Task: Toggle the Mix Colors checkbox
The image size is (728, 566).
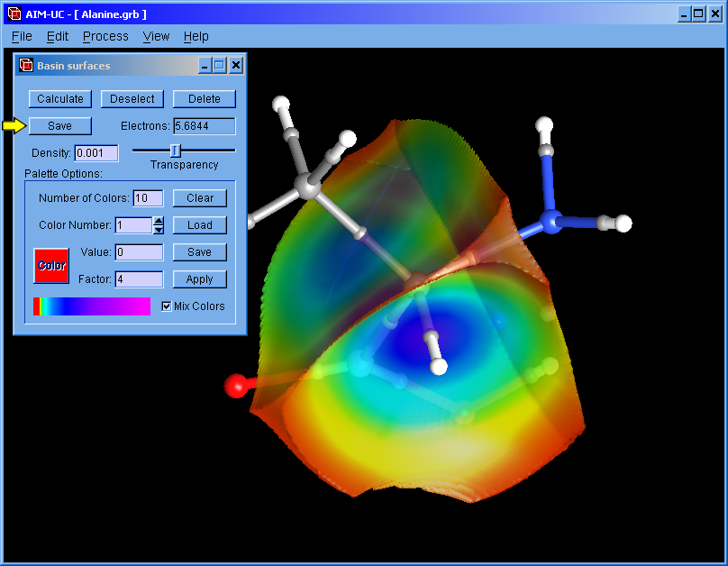Action: [x=166, y=306]
